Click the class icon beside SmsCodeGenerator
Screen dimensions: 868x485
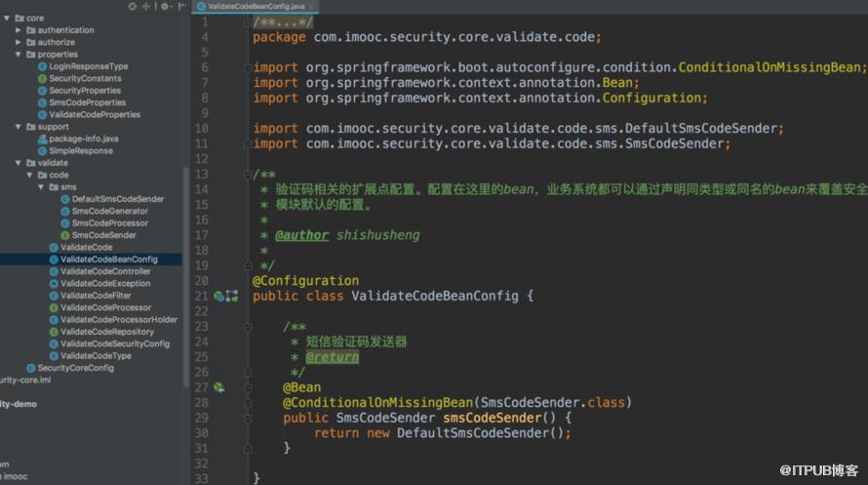pyautogui.click(x=64, y=212)
